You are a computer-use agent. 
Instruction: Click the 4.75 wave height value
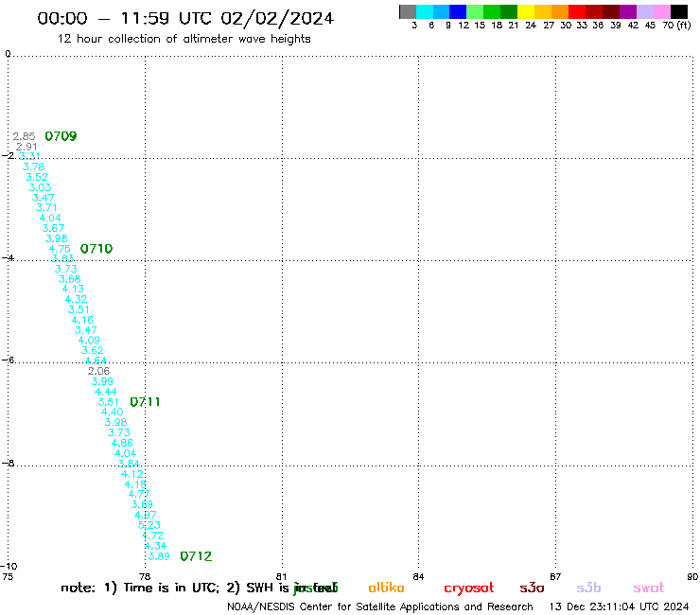click(60, 249)
